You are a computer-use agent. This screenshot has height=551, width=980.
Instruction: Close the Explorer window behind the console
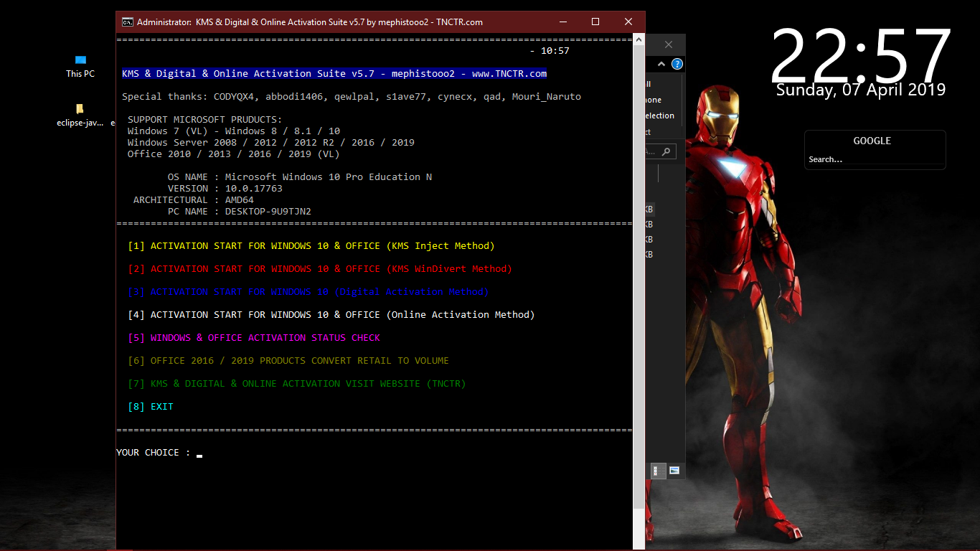[x=669, y=44]
